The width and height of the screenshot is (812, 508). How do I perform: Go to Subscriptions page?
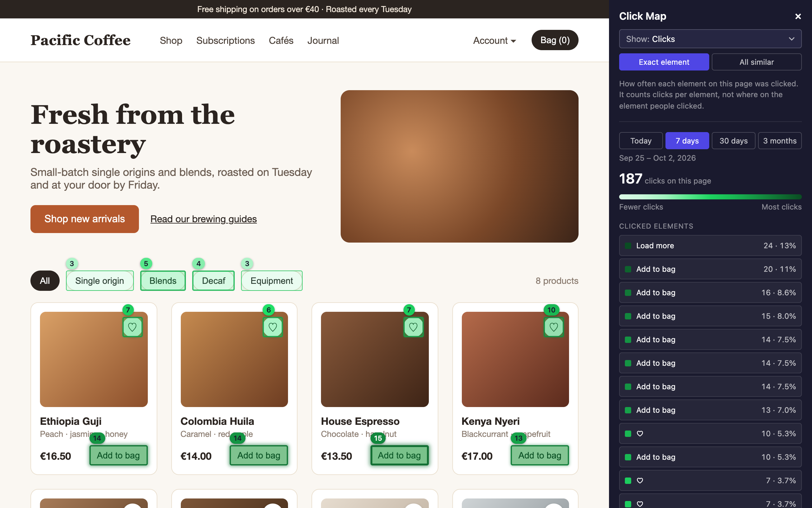pos(226,40)
